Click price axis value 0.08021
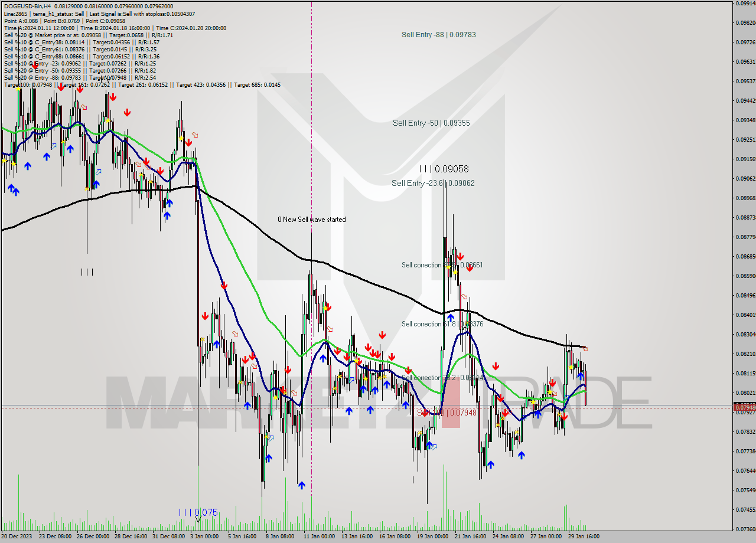Screen dimensions: 756x543 coord(745,392)
